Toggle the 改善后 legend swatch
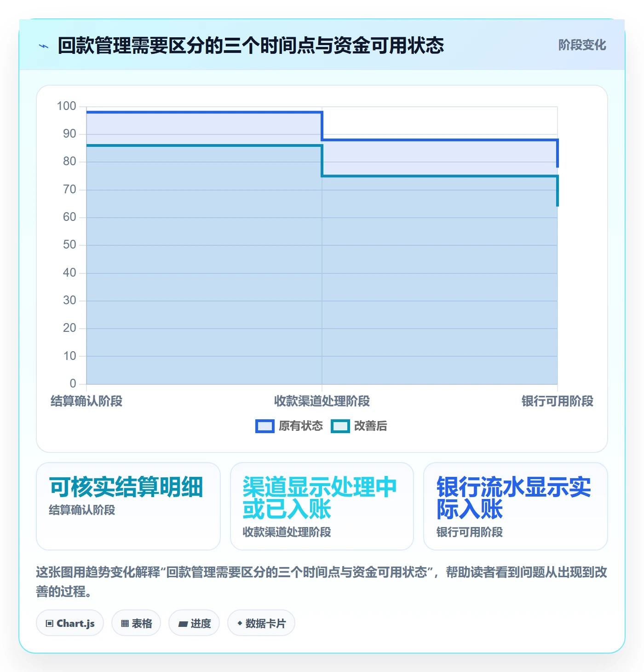644x672 pixels. tap(340, 426)
